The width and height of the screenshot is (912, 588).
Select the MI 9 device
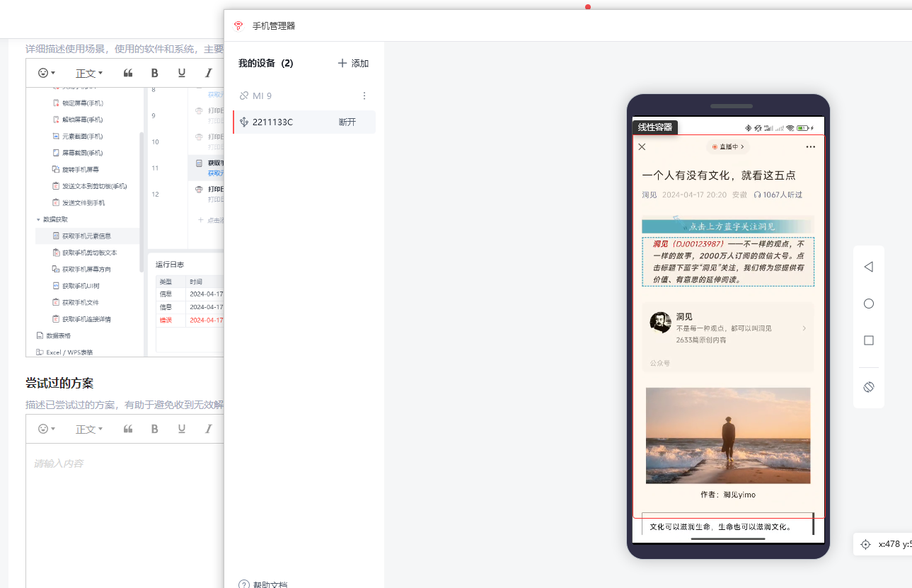304,96
